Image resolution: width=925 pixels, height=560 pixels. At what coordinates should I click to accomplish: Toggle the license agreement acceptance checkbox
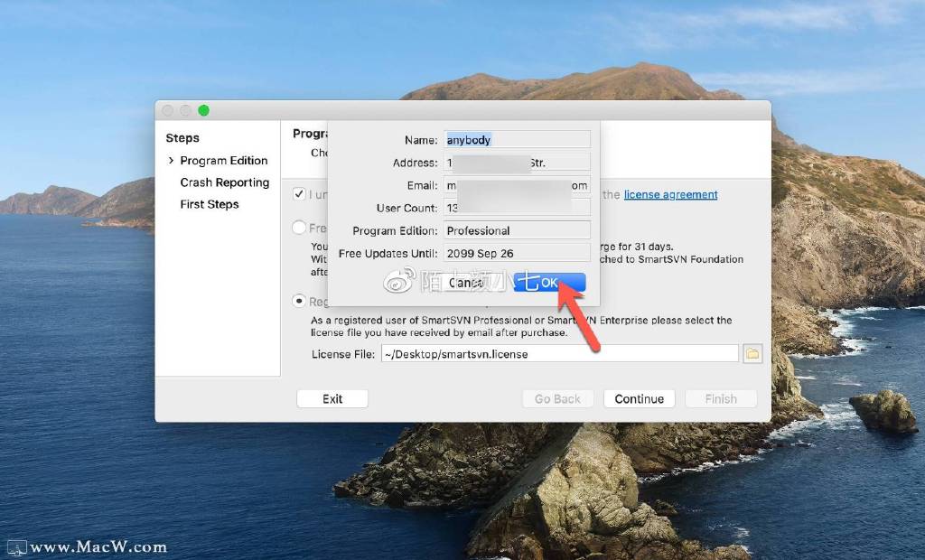(x=299, y=193)
